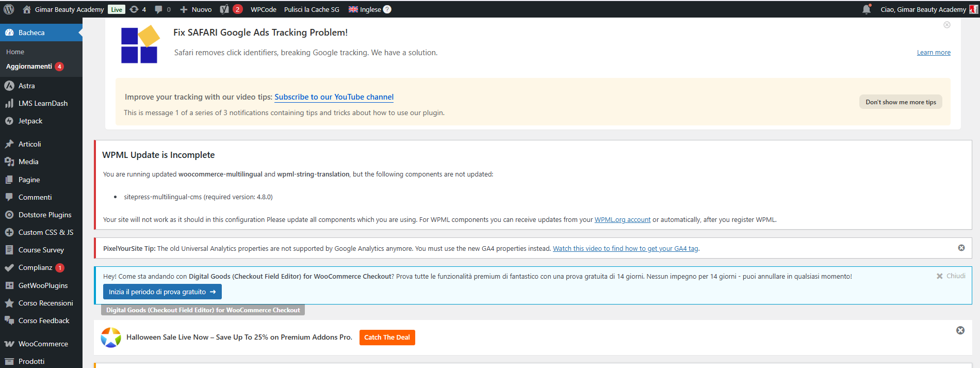Screen dimensions: 980x368
Task: Click the help question mark beside Inglese
Action: point(387,9)
